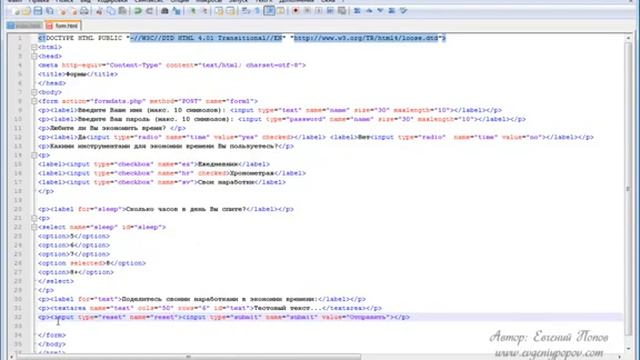Image resolution: width=640 pixels, height=360 pixels.
Task: Toggle the Word Wrap toolbar icon
Action: (x=246, y=11)
